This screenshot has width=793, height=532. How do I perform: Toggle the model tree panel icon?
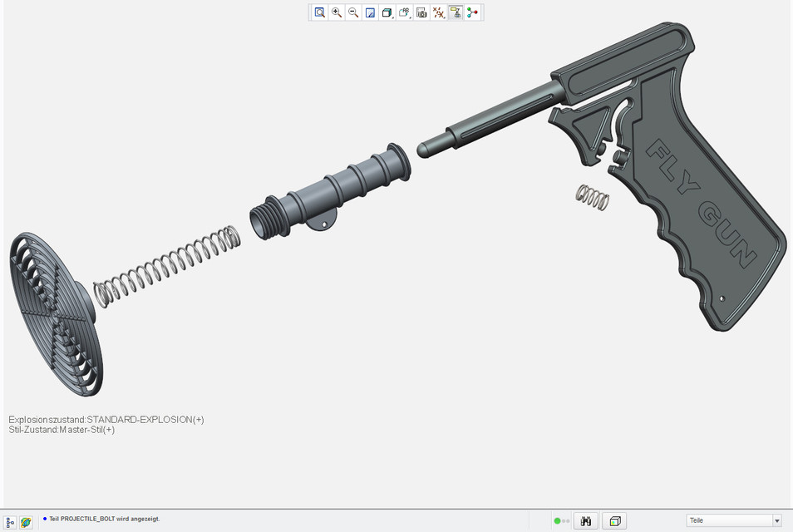pos(11,522)
